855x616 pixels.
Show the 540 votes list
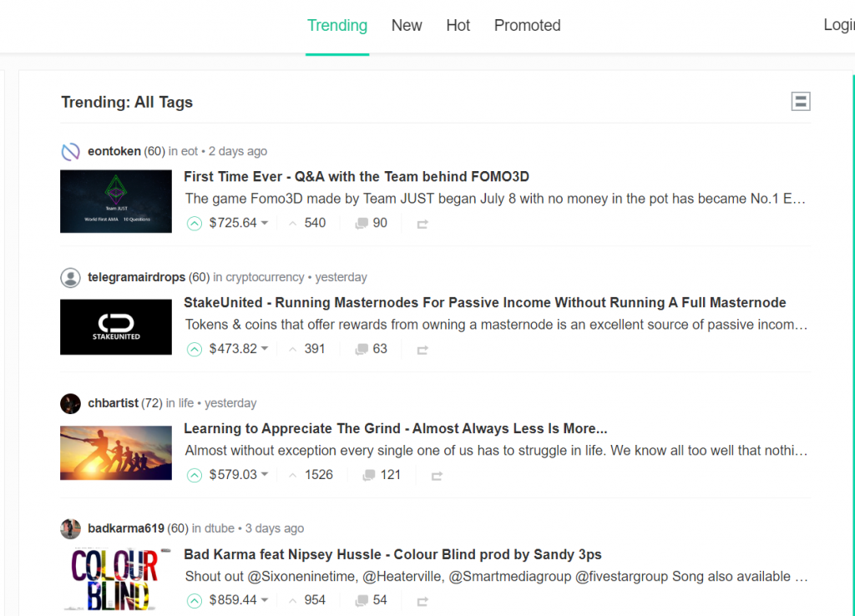click(315, 223)
